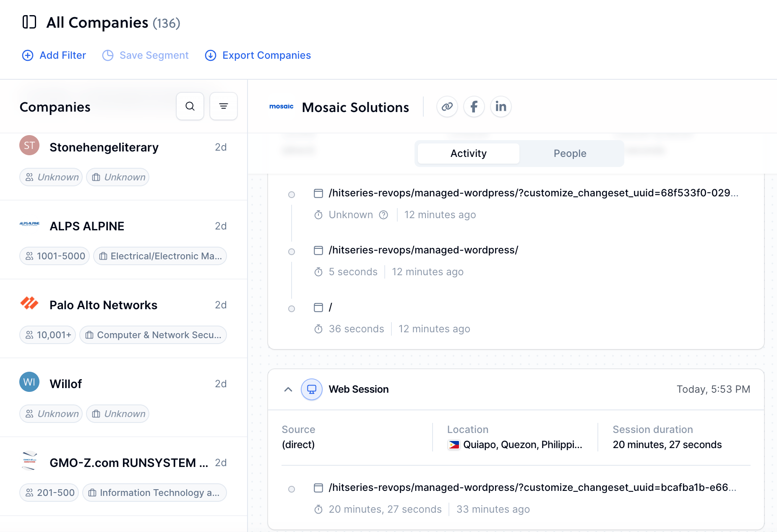Click the 10,001+ employees tag
Viewport: 777px width, 532px height.
[x=48, y=335]
